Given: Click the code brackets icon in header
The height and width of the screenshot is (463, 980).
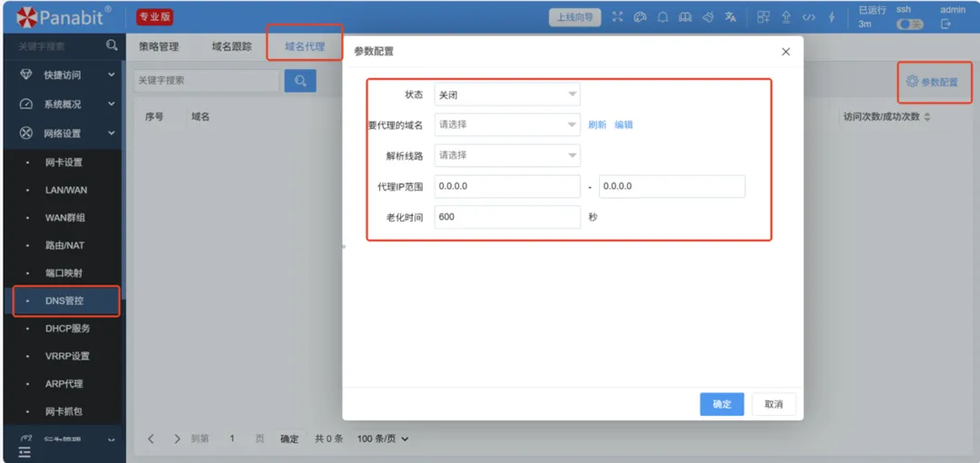Looking at the screenshot, I should pos(808,17).
